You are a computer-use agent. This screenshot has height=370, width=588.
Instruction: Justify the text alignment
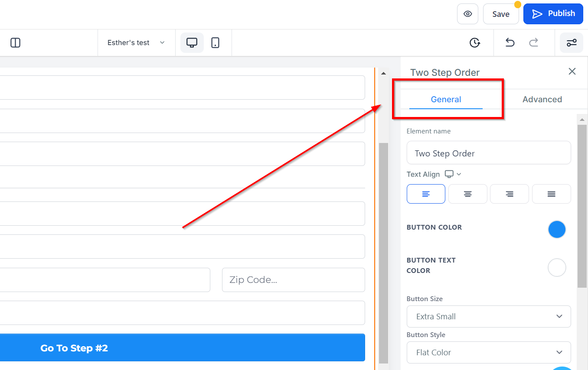[552, 194]
